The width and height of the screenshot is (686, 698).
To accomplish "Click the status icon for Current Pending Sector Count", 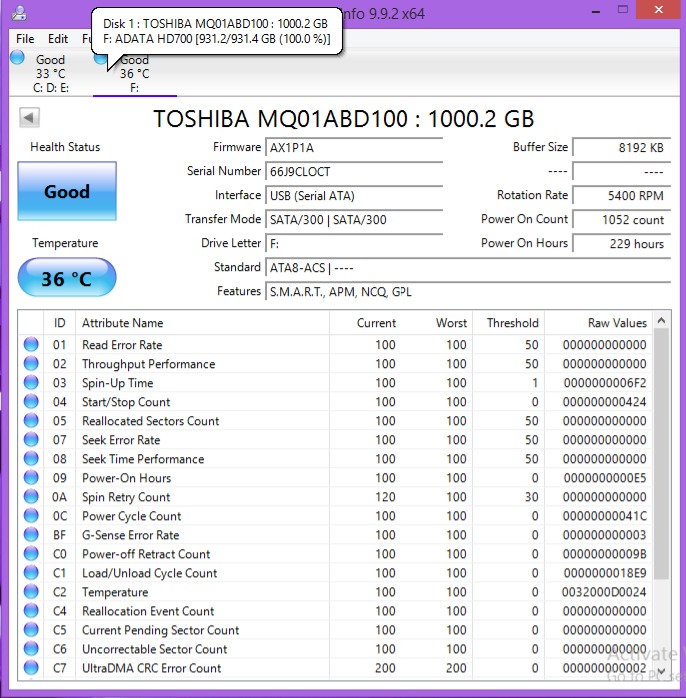I will click(x=31, y=630).
